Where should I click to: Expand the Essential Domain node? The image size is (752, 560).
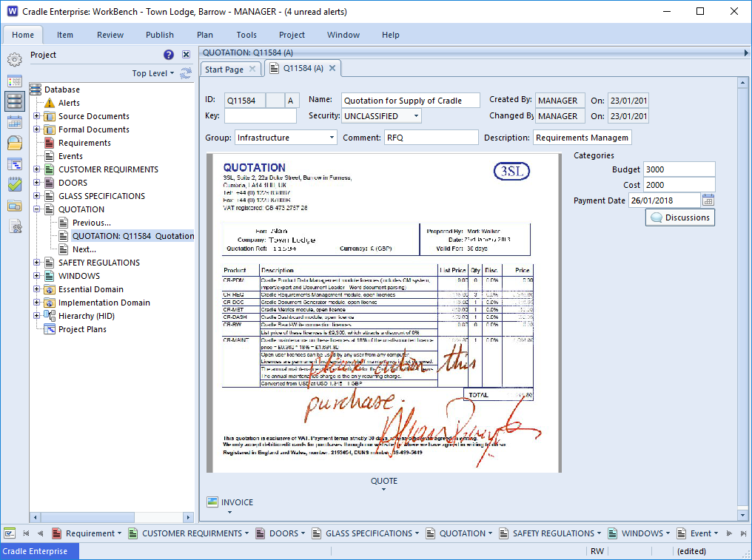pos(36,289)
